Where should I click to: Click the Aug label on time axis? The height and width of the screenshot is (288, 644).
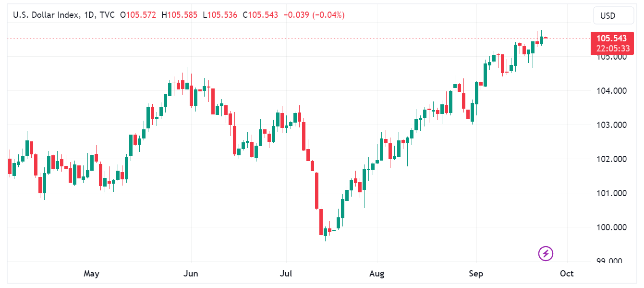point(377,274)
